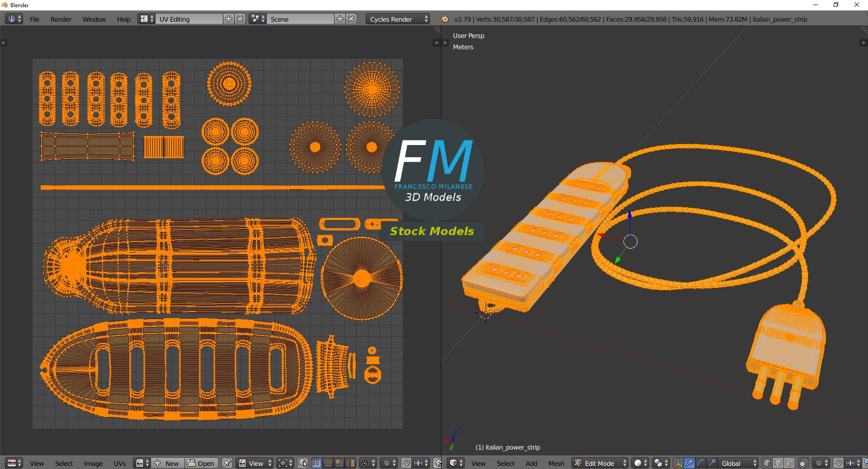Open the Cycles Render engine dropdown
This screenshot has width=868, height=469.
(x=397, y=19)
